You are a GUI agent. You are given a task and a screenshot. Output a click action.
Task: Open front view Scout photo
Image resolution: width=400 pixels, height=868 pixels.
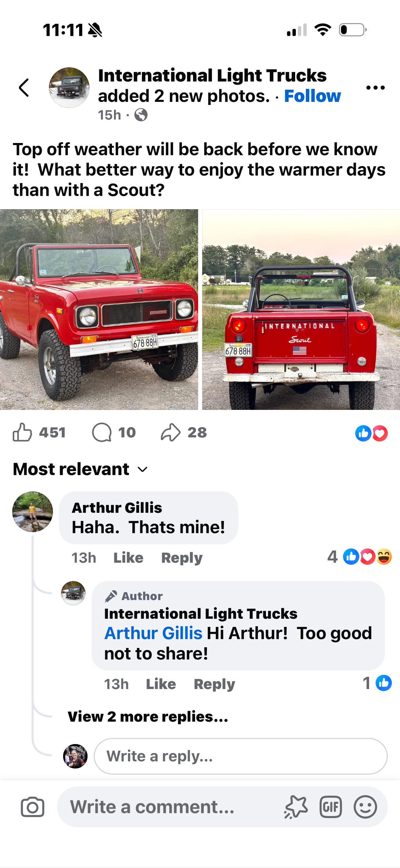[x=99, y=309]
